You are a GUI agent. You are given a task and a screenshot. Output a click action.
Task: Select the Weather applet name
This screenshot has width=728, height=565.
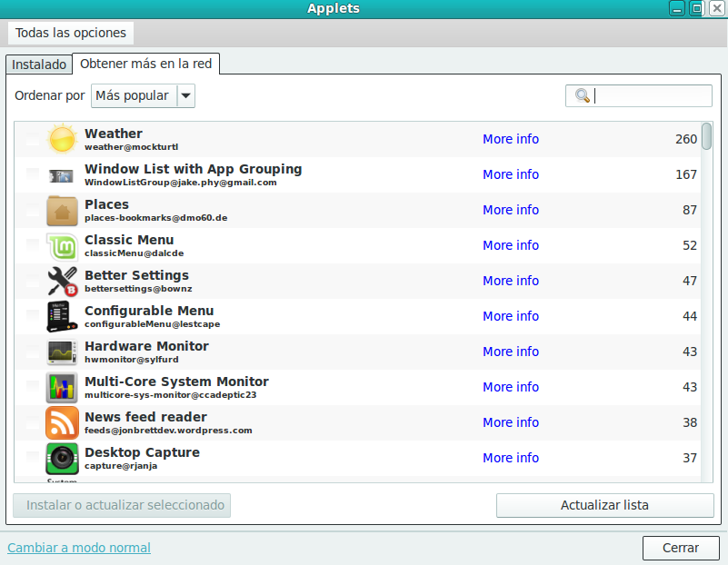114,134
